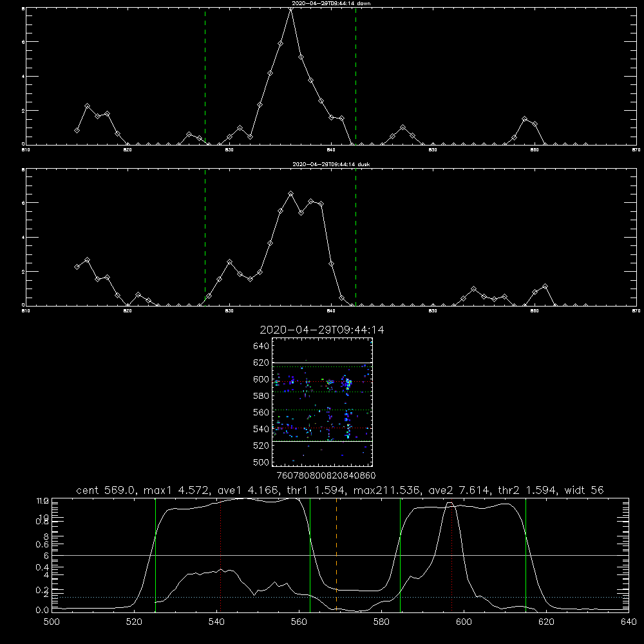This screenshot has height=644, width=644.
Task: Click the dotted horizontal threshold line in bottom plot
Action: point(340,597)
